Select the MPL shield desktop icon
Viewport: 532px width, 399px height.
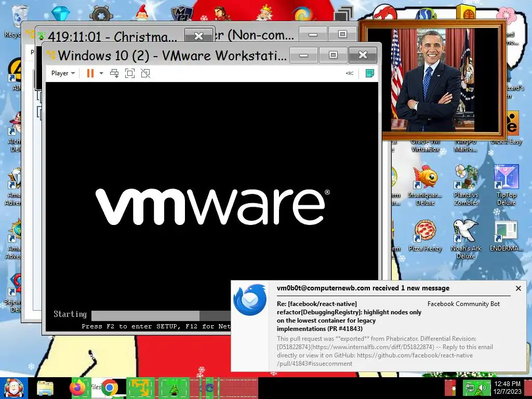tap(182, 13)
